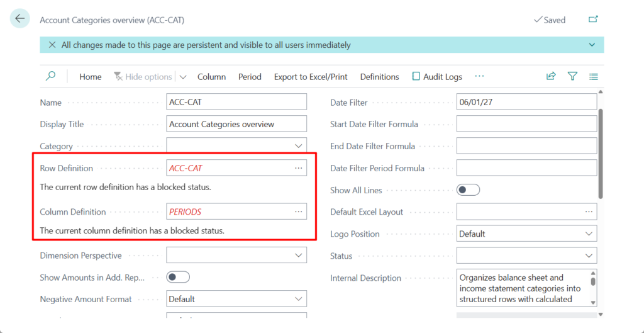The width and height of the screenshot is (644, 333).
Task: Click the back arrow button
Action: point(20,19)
